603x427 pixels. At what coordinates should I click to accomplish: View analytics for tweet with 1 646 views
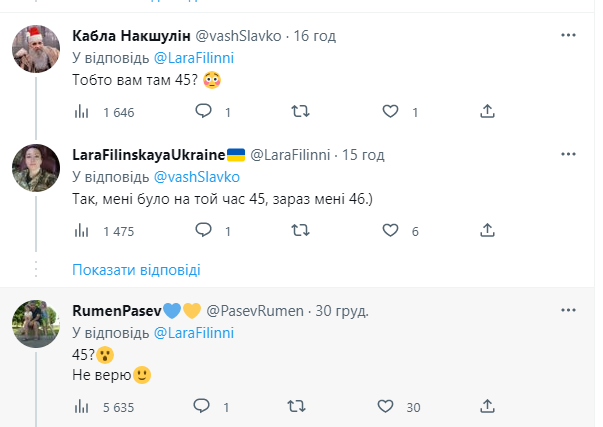click(82, 111)
